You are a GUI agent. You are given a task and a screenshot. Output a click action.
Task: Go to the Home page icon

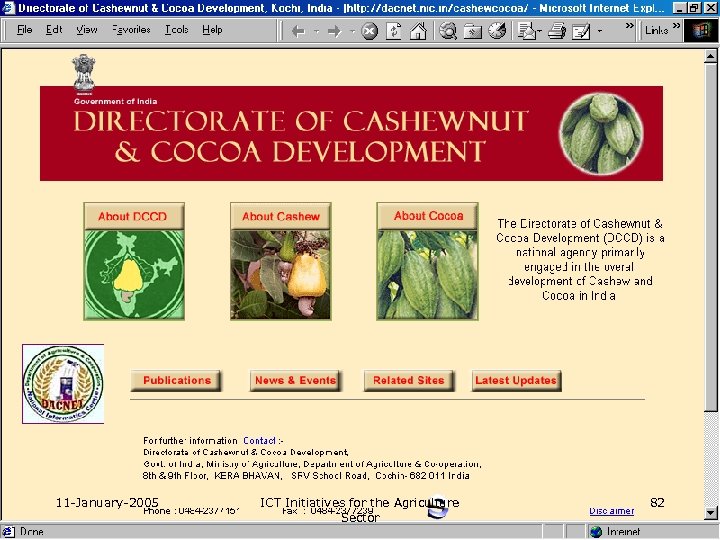click(418, 31)
